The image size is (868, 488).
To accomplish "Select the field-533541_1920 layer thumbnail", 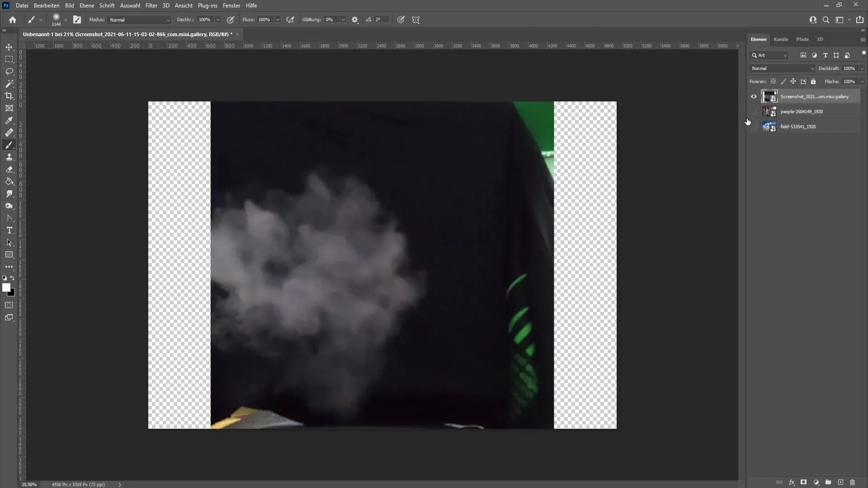I will pyautogui.click(x=768, y=126).
